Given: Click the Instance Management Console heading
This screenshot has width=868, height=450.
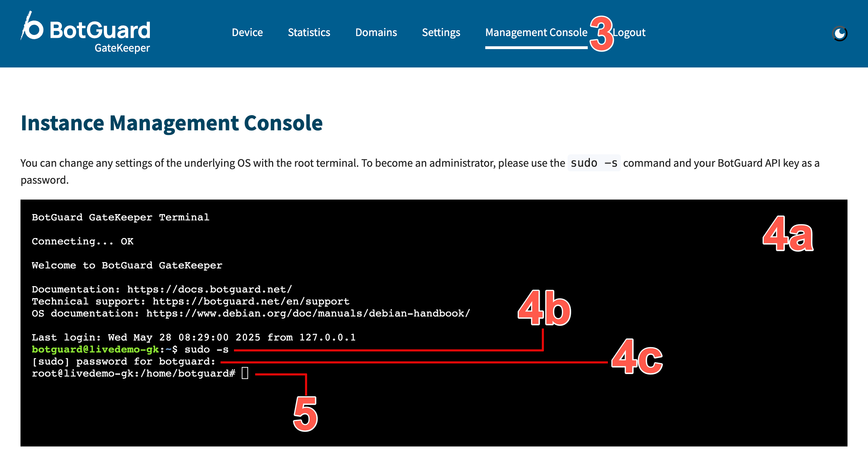Looking at the screenshot, I should [172, 123].
